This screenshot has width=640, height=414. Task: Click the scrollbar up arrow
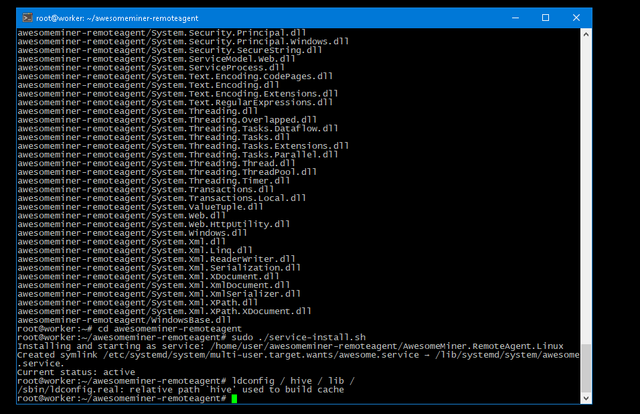tap(586, 34)
